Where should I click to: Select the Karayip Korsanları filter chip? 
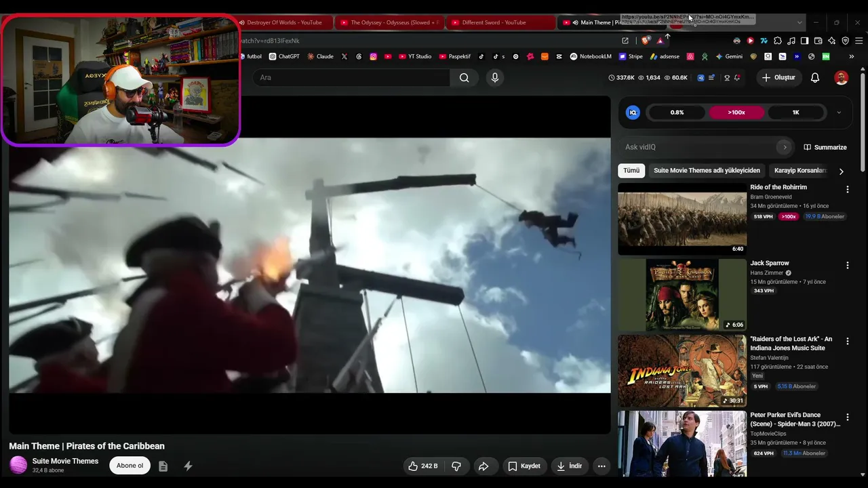(x=800, y=171)
